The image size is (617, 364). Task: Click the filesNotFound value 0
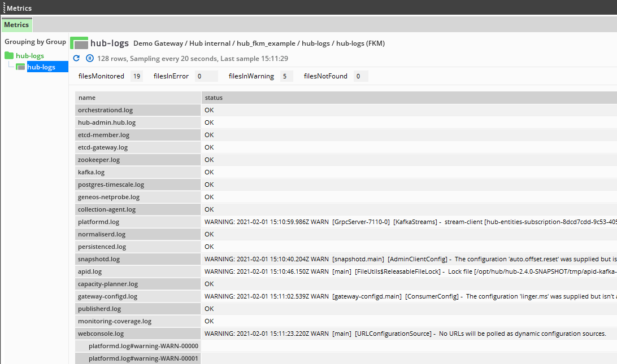click(x=360, y=76)
